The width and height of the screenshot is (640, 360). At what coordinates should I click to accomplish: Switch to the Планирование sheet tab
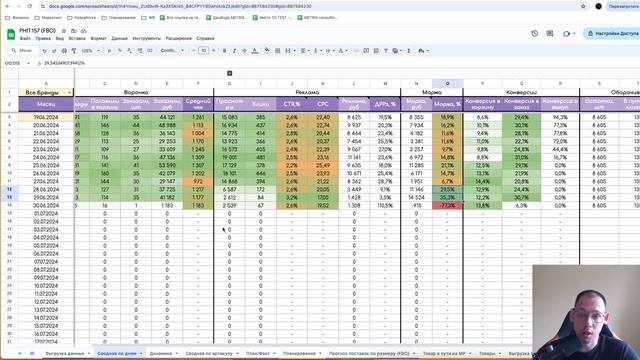299,353
